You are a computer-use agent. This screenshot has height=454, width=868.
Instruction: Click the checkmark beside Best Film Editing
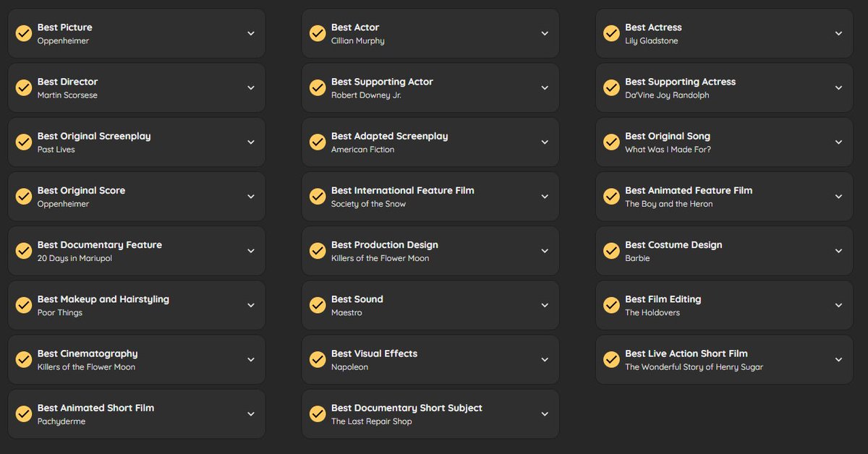coord(612,305)
